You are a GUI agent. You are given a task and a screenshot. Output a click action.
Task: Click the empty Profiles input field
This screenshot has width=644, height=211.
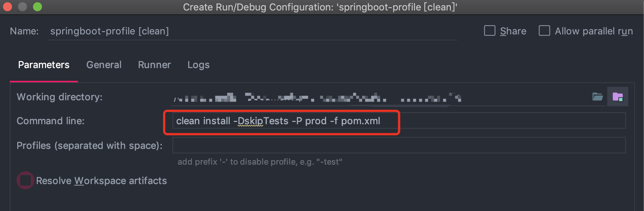tap(398, 145)
